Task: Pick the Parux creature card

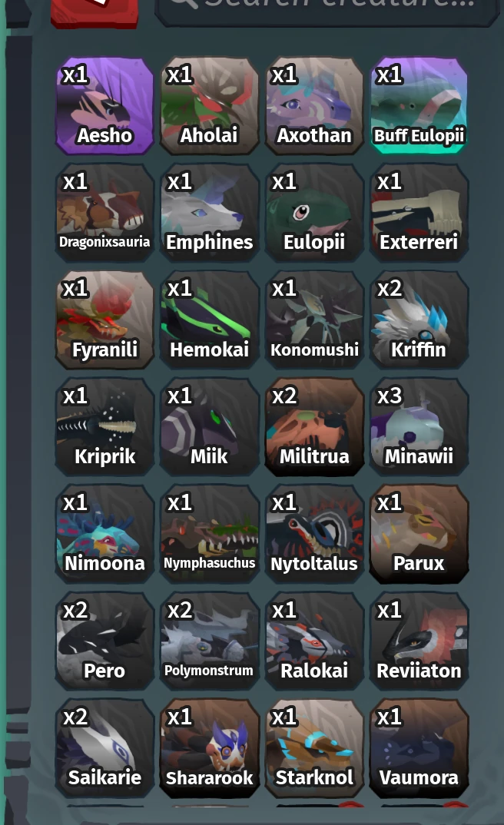Action: tap(419, 534)
